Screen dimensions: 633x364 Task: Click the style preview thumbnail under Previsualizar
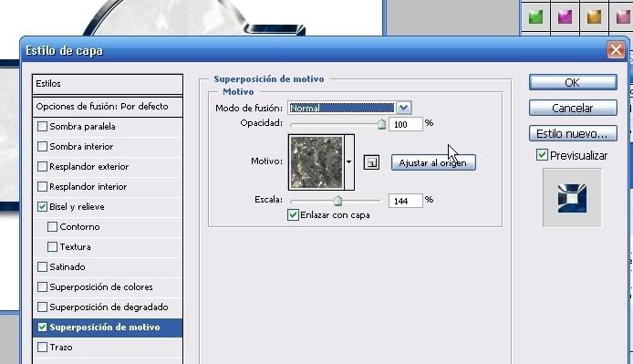point(572,198)
